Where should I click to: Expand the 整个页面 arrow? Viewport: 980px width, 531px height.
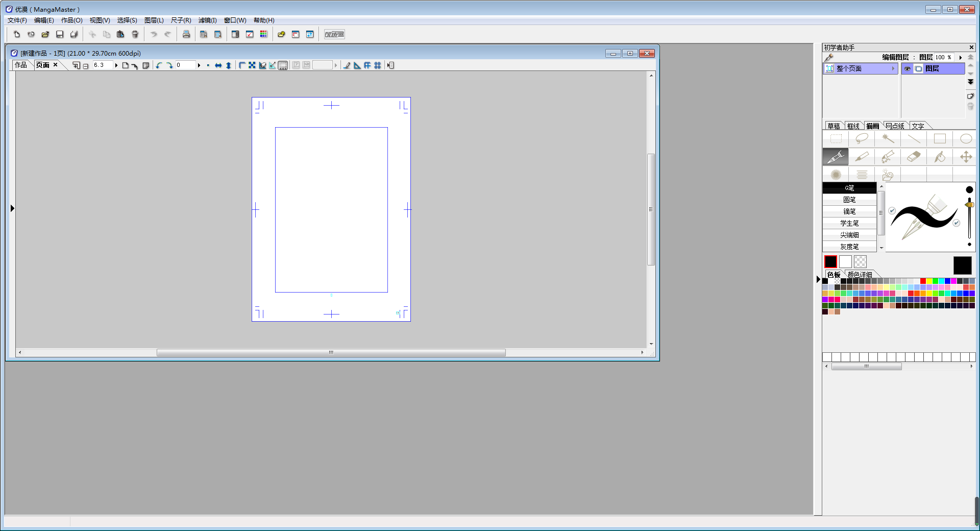[893, 68]
